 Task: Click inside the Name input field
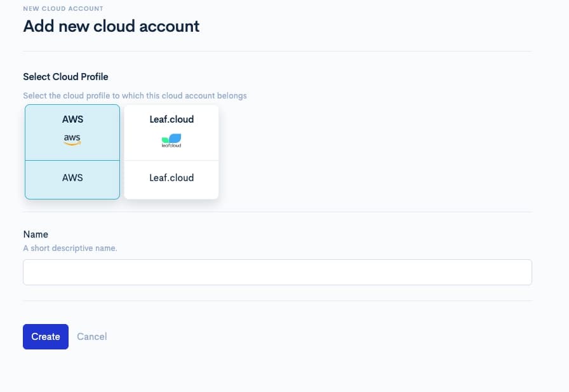pyautogui.click(x=278, y=272)
